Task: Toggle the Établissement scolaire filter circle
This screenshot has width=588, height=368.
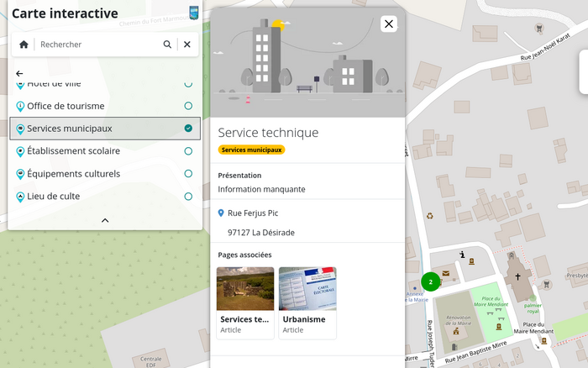Action: point(188,151)
